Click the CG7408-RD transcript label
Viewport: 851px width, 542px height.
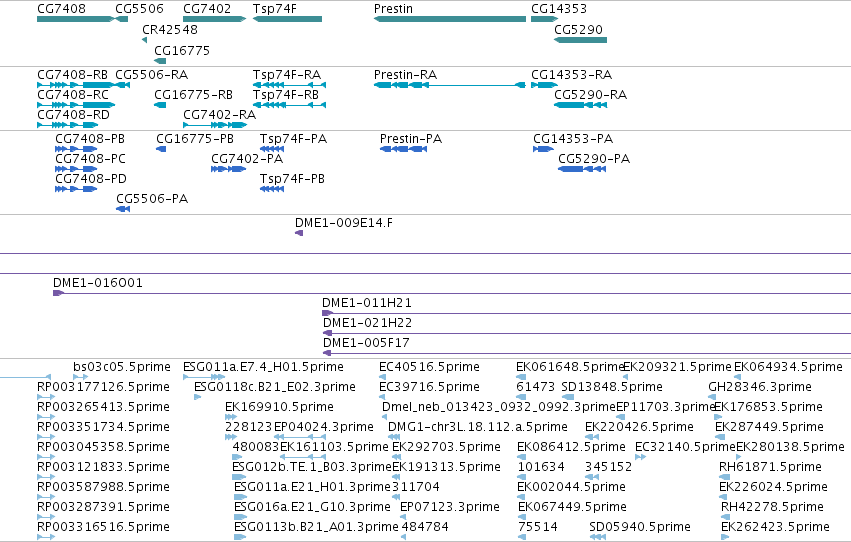click(x=73, y=115)
